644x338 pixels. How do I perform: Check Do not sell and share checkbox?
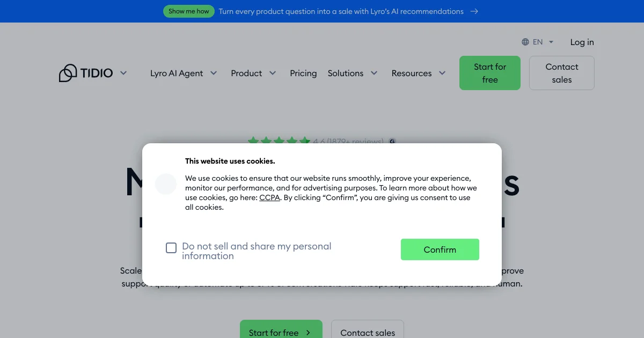171,248
